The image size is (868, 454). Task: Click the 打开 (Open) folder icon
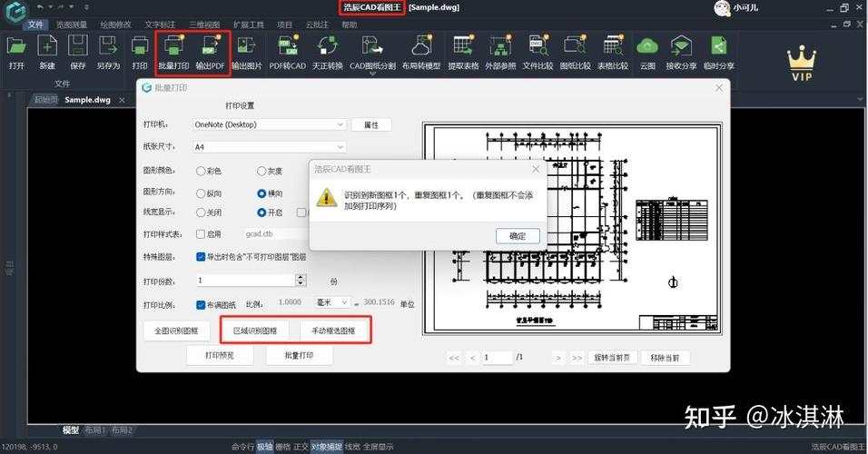(16, 46)
